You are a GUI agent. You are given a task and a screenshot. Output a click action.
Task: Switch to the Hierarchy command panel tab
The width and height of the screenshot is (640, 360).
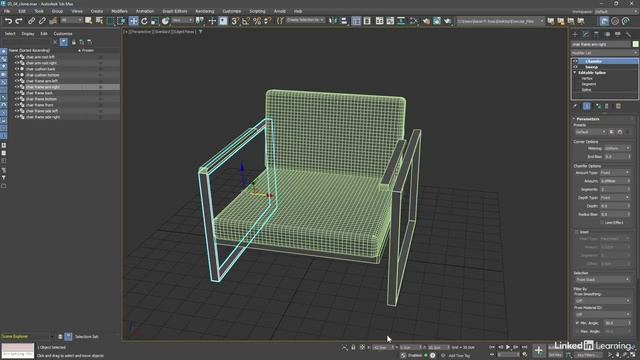[x=596, y=34]
